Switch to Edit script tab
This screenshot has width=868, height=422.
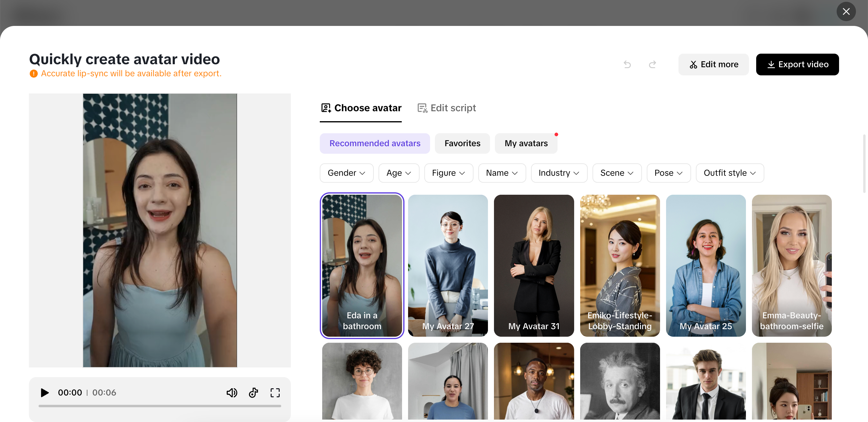(446, 108)
